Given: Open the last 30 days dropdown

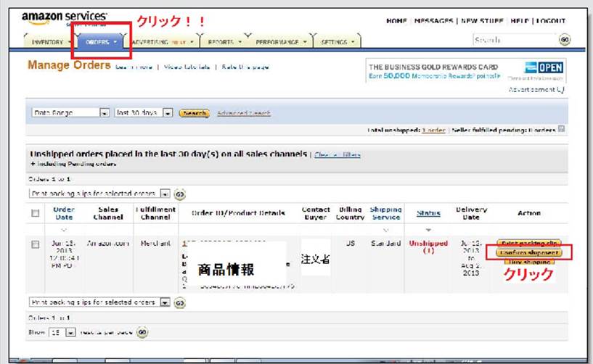Looking at the screenshot, I should point(167,113).
